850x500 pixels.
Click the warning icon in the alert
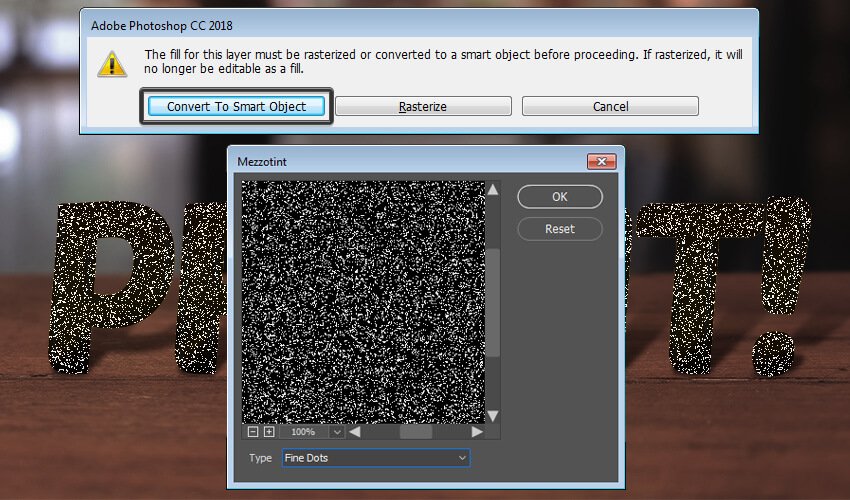pos(112,64)
